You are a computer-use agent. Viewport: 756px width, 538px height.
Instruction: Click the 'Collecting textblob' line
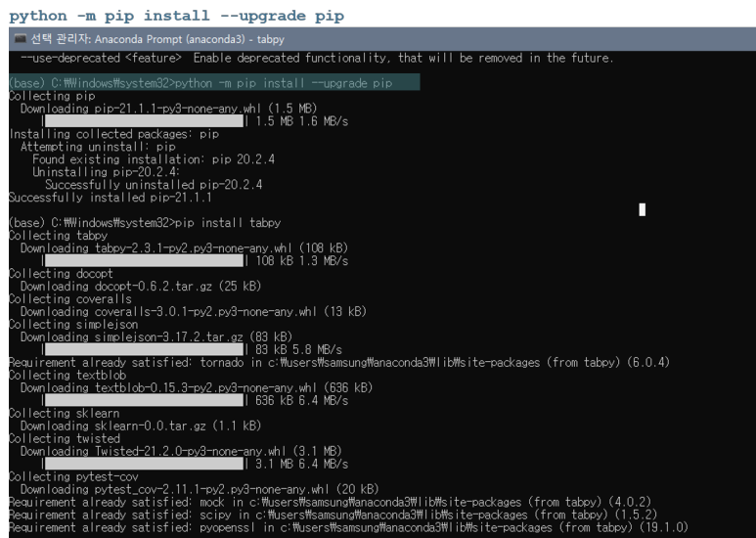pos(67,375)
